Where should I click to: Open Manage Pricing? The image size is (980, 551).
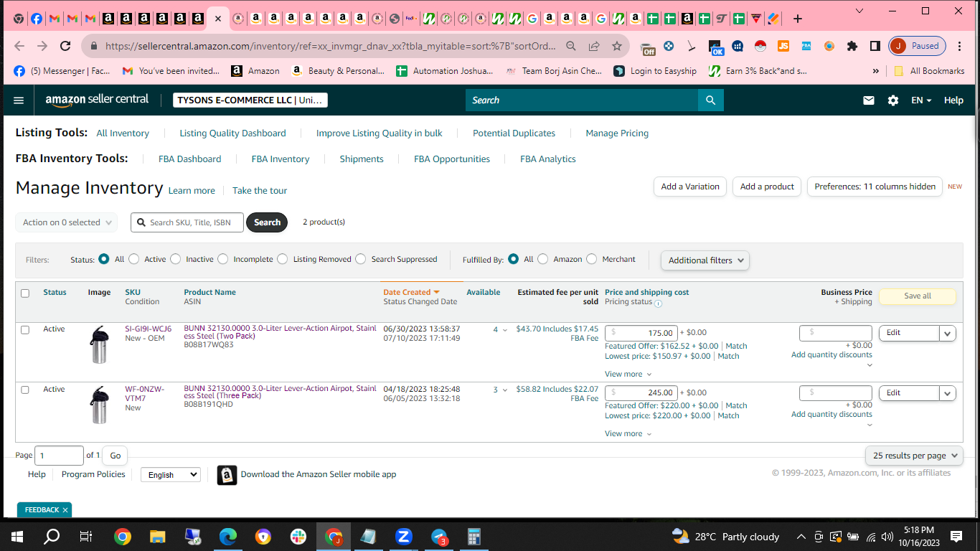tap(617, 133)
